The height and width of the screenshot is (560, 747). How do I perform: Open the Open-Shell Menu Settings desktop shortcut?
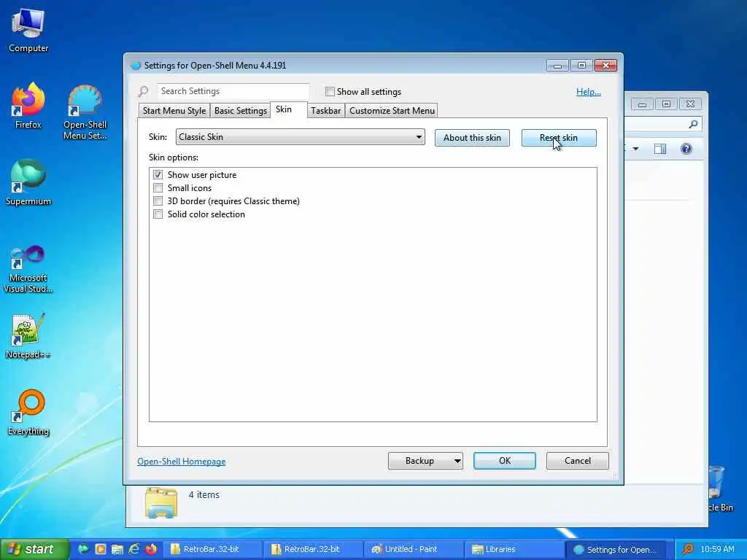pyautogui.click(x=85, y=112)
